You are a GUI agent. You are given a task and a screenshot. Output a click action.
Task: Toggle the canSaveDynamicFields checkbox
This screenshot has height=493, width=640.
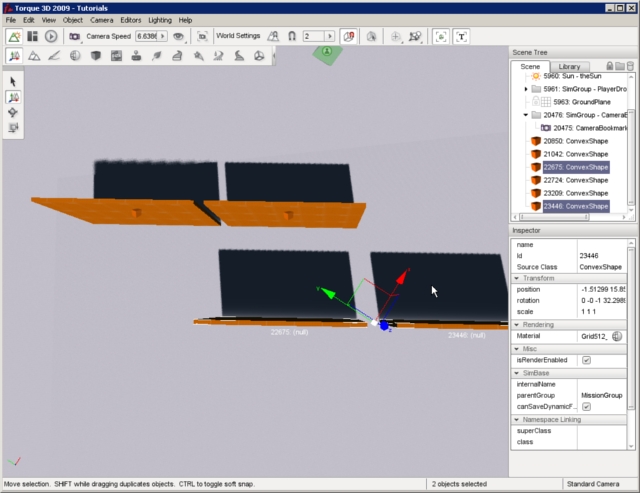(586, 407)
